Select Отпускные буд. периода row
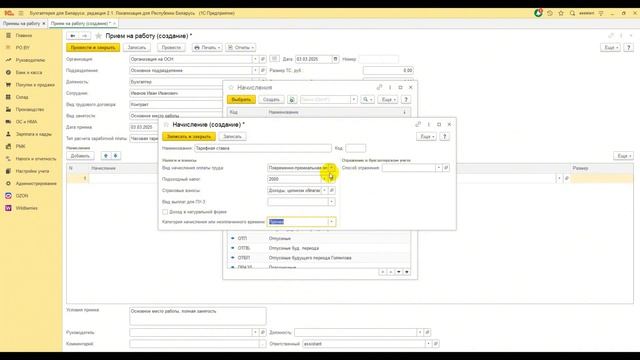The width and height of the screenshot is (640, 360). (318, 248)
